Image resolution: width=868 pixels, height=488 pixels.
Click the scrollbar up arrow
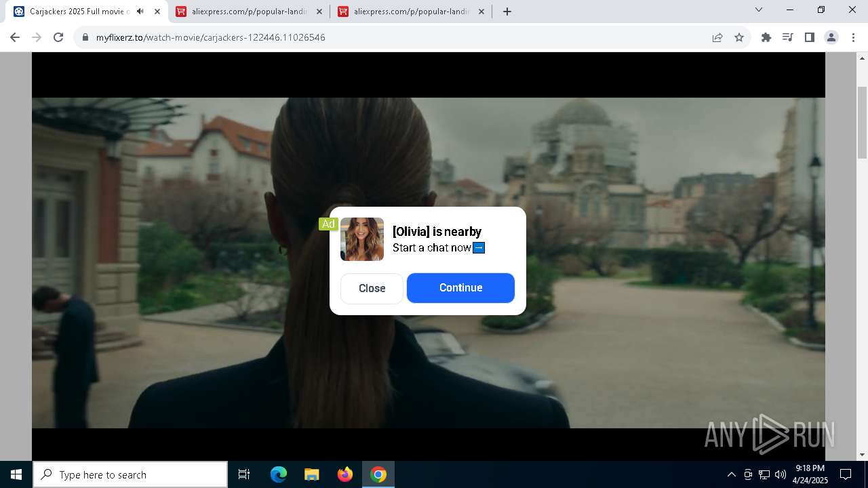click(863, 59)
